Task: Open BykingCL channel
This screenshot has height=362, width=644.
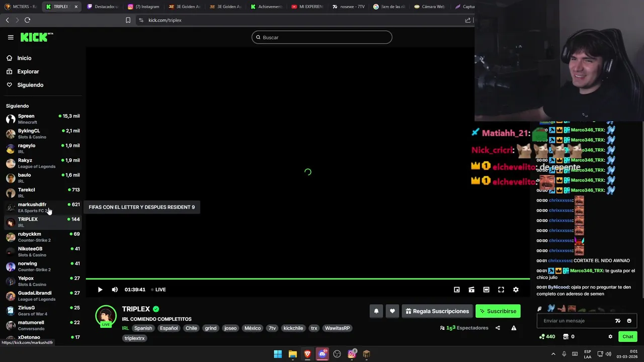Action: [x=43, y=134]
